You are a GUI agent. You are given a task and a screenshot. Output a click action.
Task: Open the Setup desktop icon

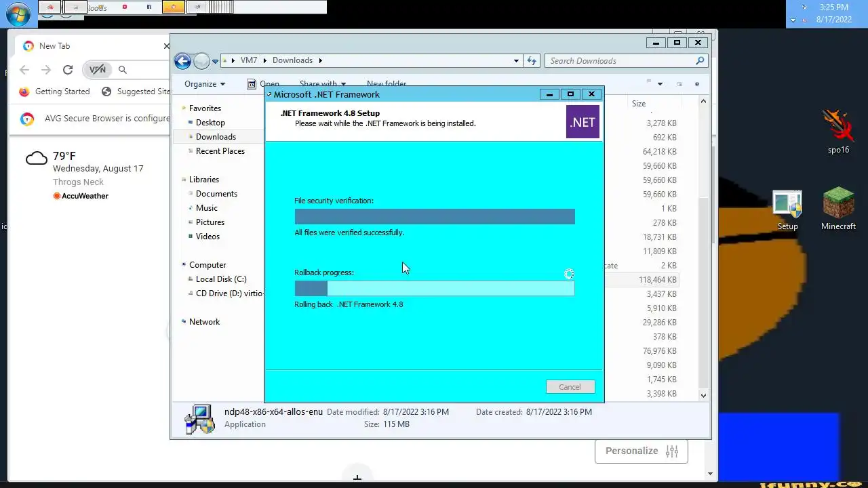tap(787, 210)
